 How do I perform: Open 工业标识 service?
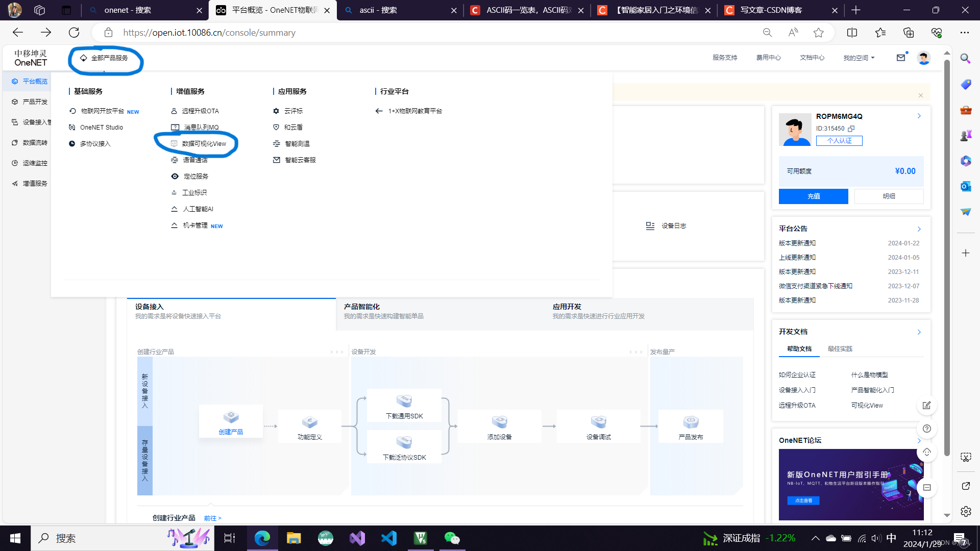pyautogui.click(x=189, y=193)
